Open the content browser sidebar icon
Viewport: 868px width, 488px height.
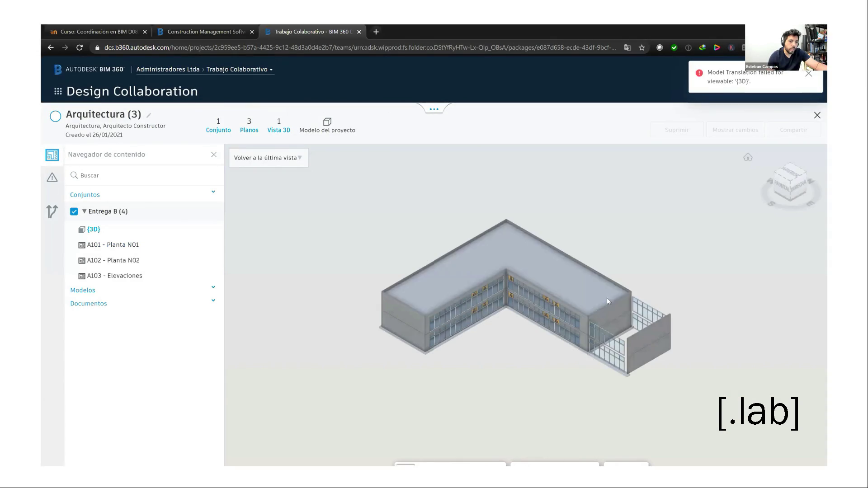pyautogui.click(x=52, y=155)
